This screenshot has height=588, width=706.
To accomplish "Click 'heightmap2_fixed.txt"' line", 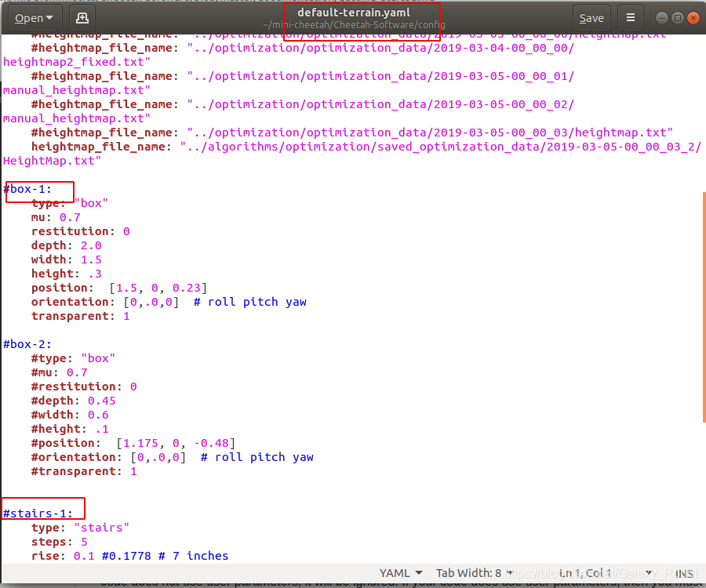I will click(x=77, y=62).
